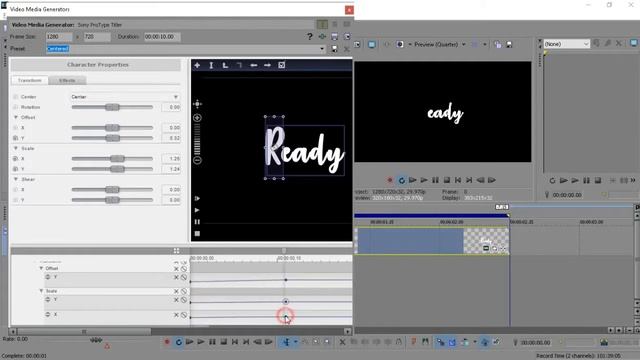
Task: Collapse Scale group in keyframe track list
Action: 41,291
